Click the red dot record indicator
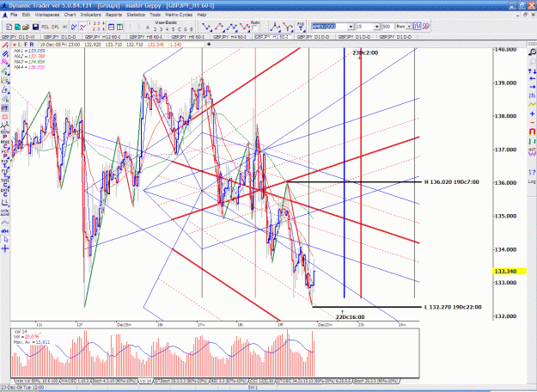537x392 pixels. click(x=14, y=45)
